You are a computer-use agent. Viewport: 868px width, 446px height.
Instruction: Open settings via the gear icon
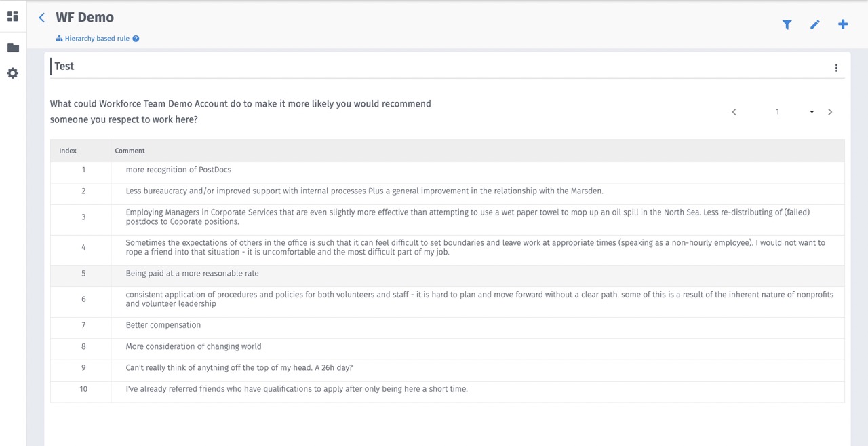12,73
